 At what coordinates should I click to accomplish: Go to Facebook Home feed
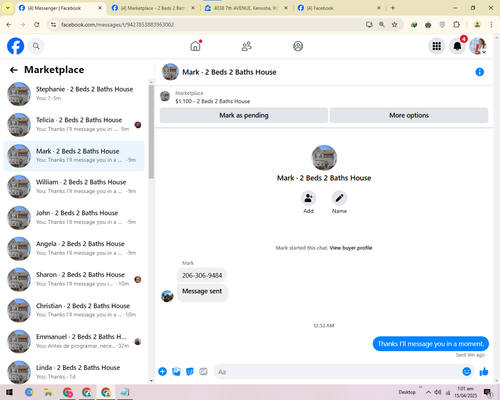[x=196, y=46]
